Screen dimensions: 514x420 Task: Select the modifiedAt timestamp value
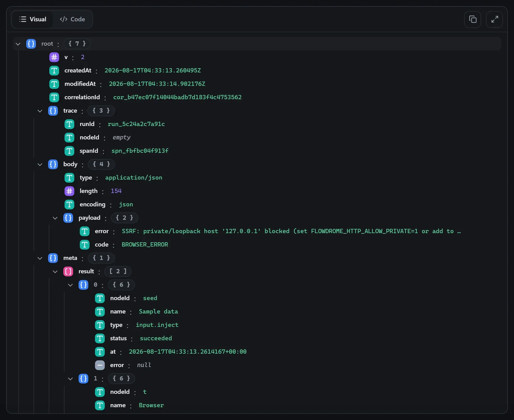pyautogui.click(x=157, y=84)
